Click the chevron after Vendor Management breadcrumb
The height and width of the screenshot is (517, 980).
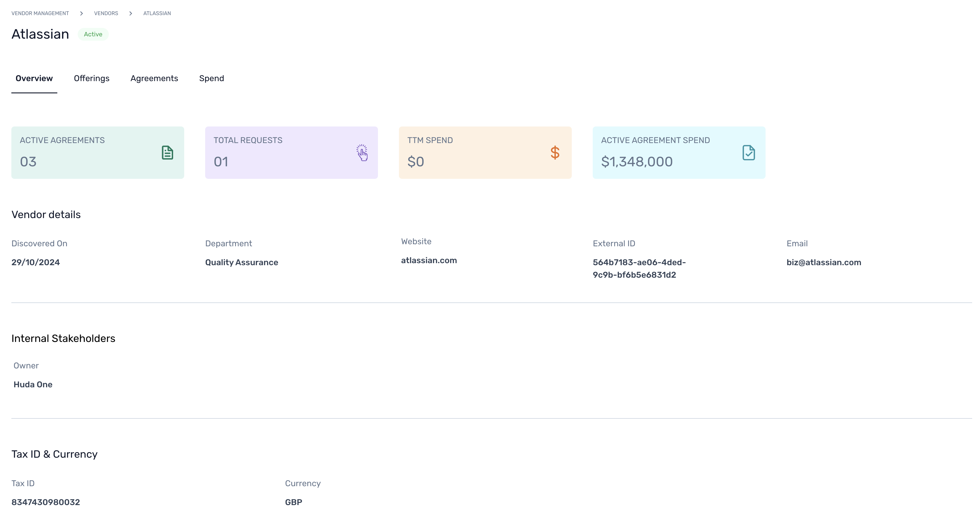pos(81,13)
